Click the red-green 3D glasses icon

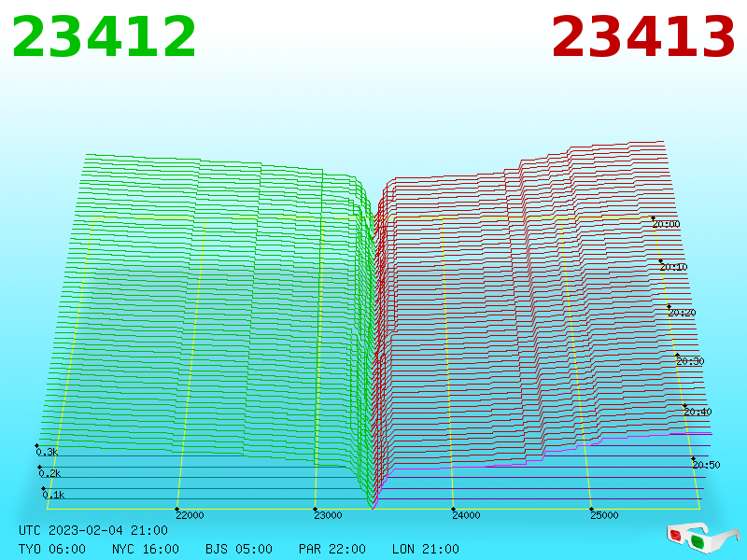click(x=703, y=538)
